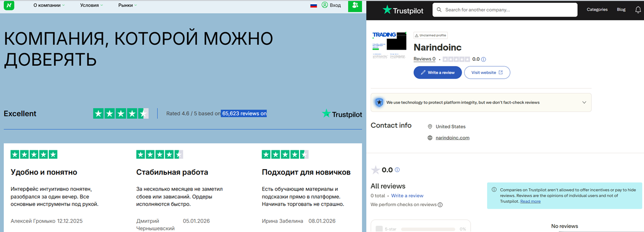
Task: Click 'Rated 4.6 / 5 based on' text
Action: (193, 114)
